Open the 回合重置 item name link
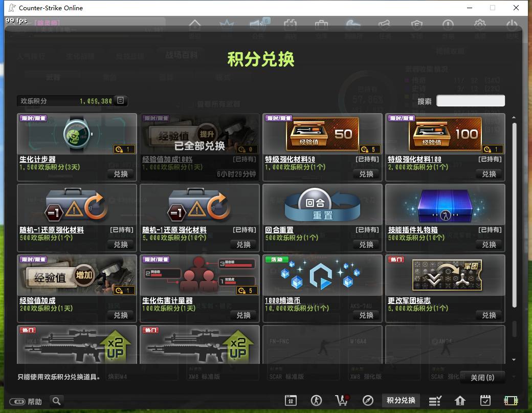Image resolution: width=532 pixels, height=413 pixels. (x=279, y=230)
